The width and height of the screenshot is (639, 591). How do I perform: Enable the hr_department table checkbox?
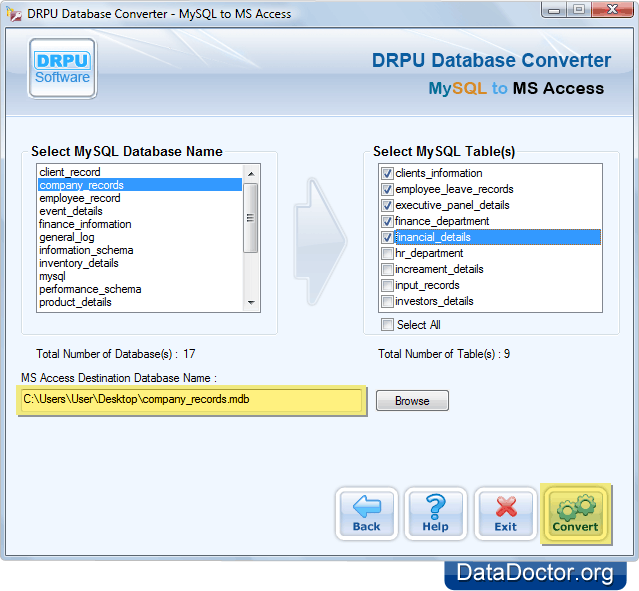coord(387,253)
